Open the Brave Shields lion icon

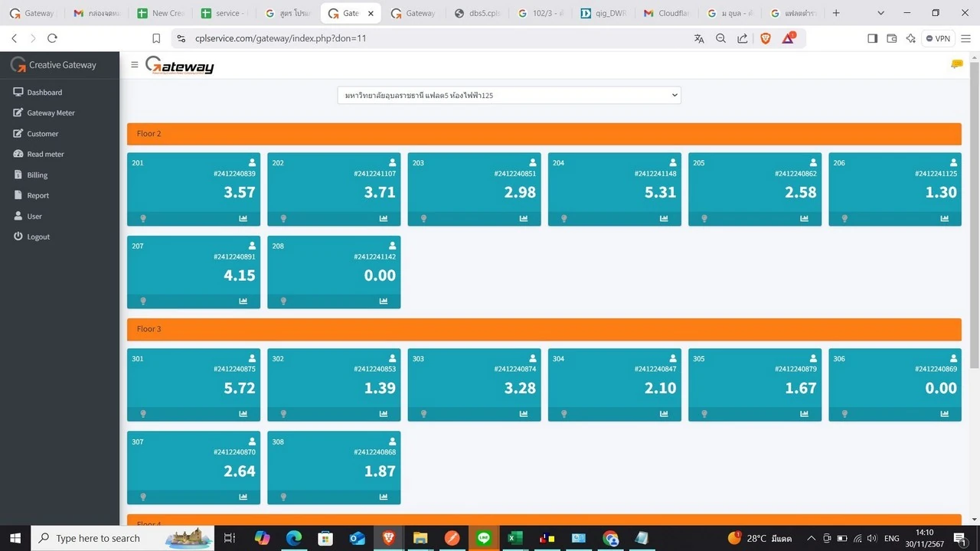(765, 38)
